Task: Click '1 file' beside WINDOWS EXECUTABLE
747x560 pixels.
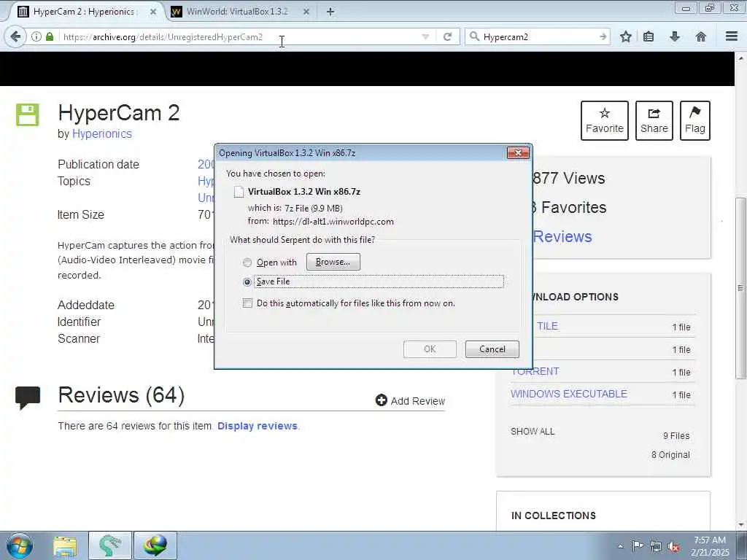Action: coord(681,394)
